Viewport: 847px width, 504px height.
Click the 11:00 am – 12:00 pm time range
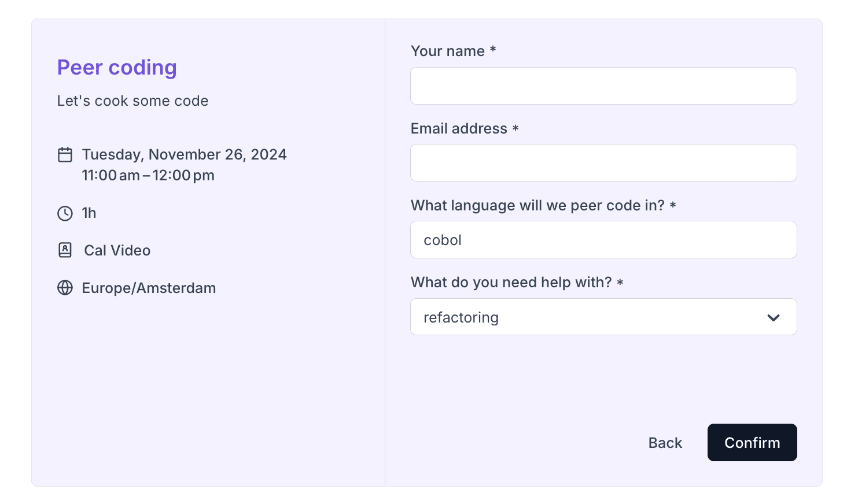(148, 175)
